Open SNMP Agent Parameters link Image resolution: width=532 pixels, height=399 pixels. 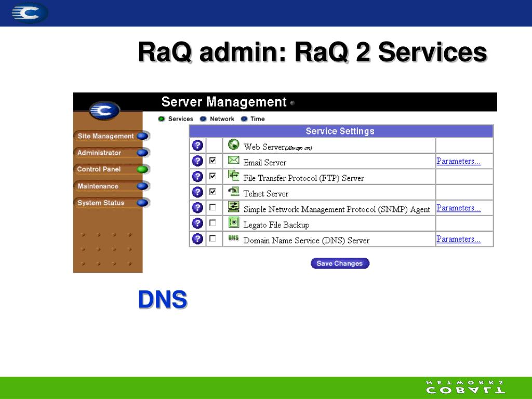pos(458,208)
